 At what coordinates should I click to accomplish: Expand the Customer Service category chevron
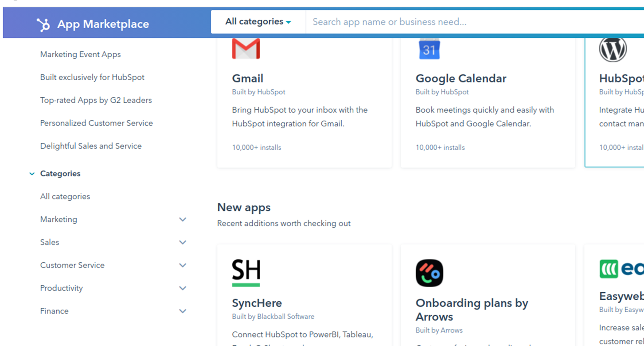(183, 265)
